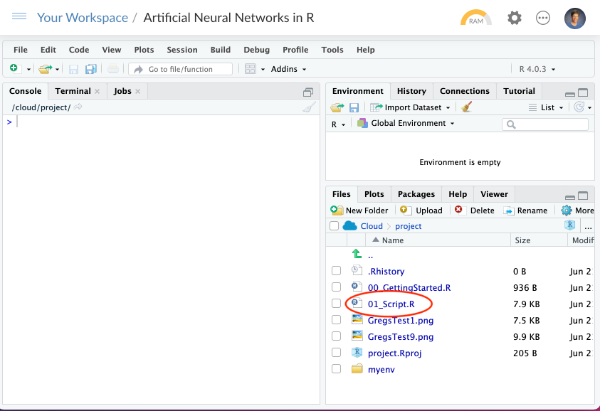Refresh the environment list icon
The width and height of the screenshot is (600, 411).
click(x=579, y=107)
